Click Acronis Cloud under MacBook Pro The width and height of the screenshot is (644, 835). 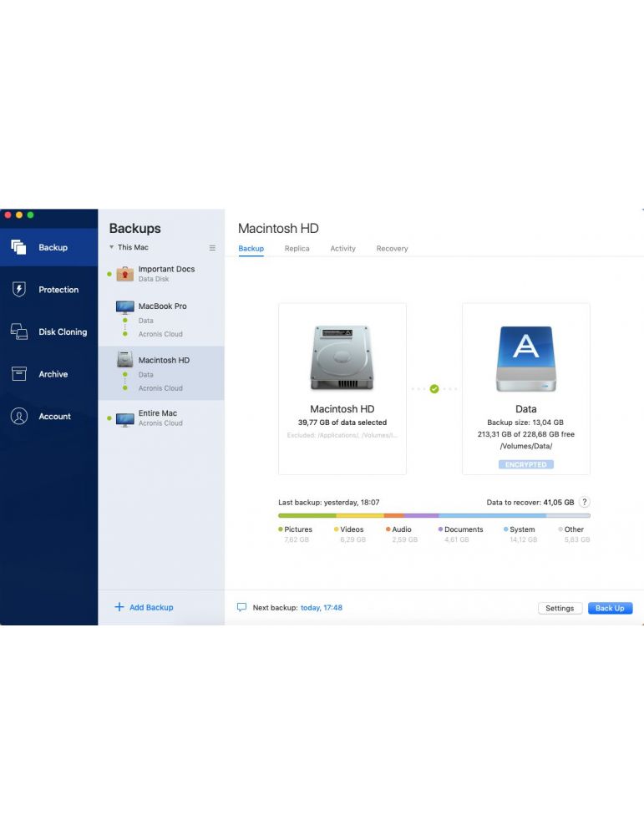[160, 334]
